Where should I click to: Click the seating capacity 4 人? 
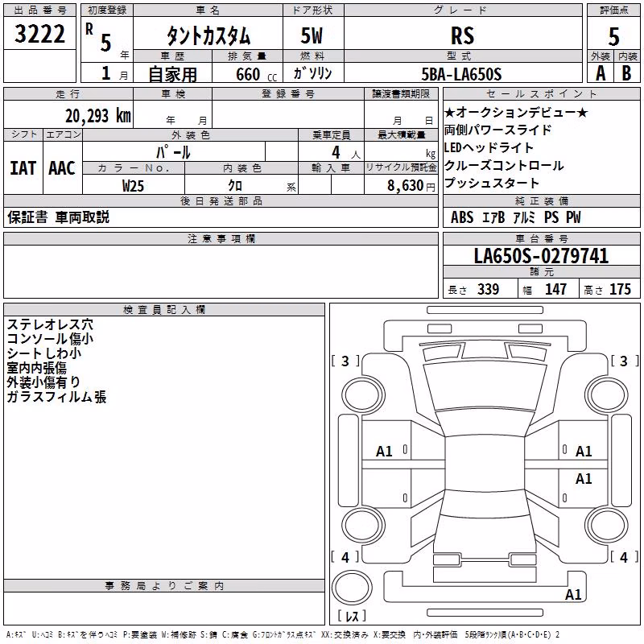(x=346, y=153)
